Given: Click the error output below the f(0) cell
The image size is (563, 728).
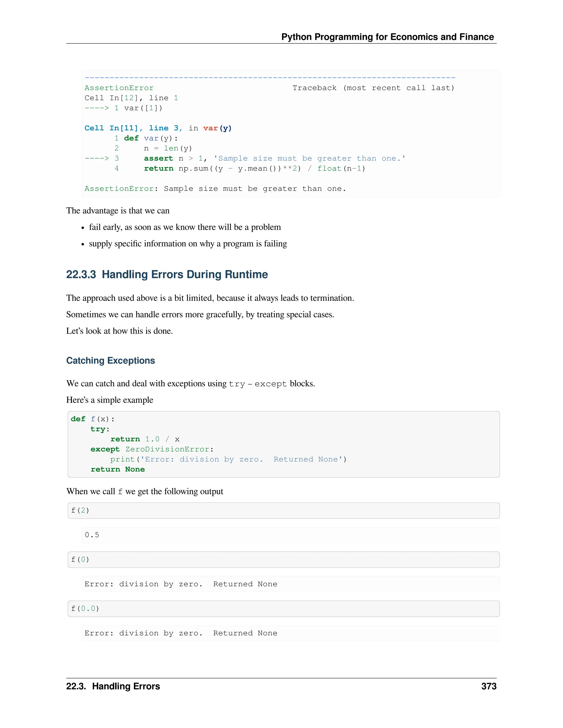Looking at the screenshot, I should point(181,584).
